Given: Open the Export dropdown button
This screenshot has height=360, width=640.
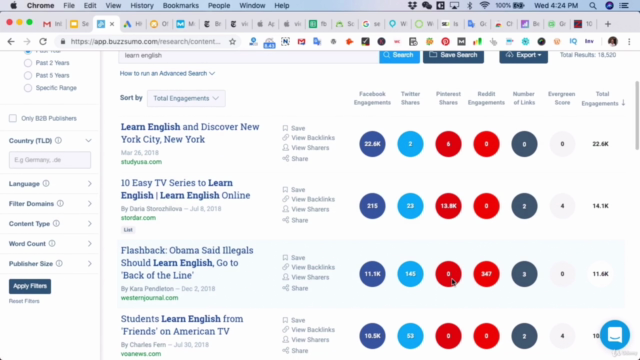Looking at the screenshot, I should click(x=524, y=55).
